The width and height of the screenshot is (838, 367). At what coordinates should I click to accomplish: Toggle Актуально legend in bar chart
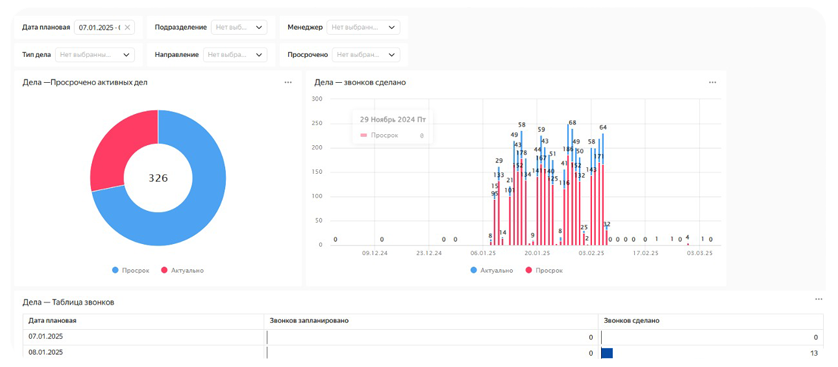[492, 270]
